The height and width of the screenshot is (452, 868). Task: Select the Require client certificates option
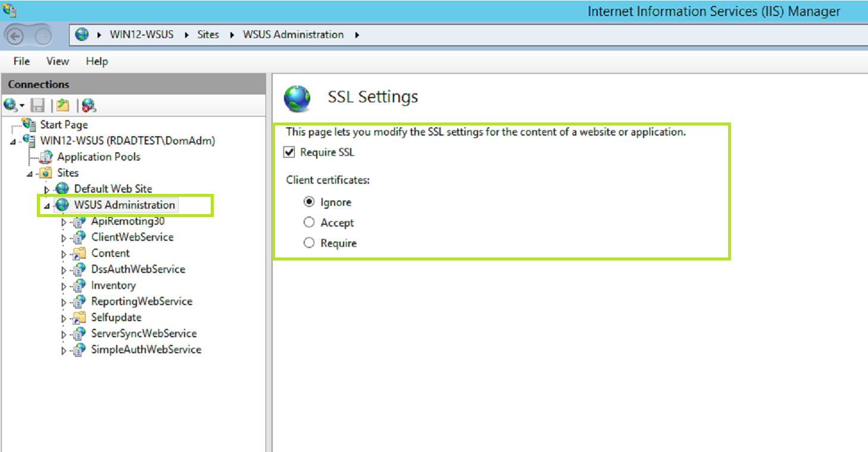click(x=308, y=243)
